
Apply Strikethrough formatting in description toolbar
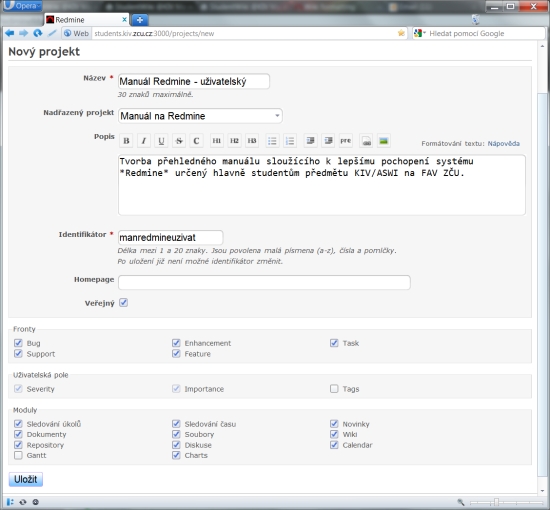(x=179, y=141)
